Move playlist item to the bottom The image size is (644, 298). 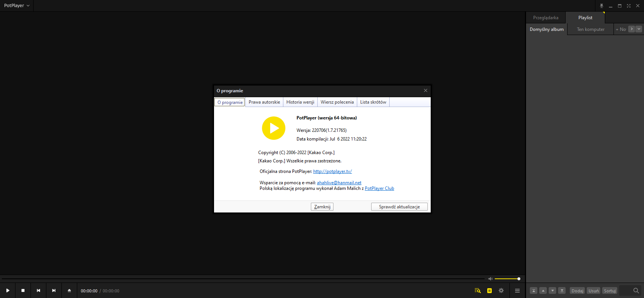tap(562, 290)
